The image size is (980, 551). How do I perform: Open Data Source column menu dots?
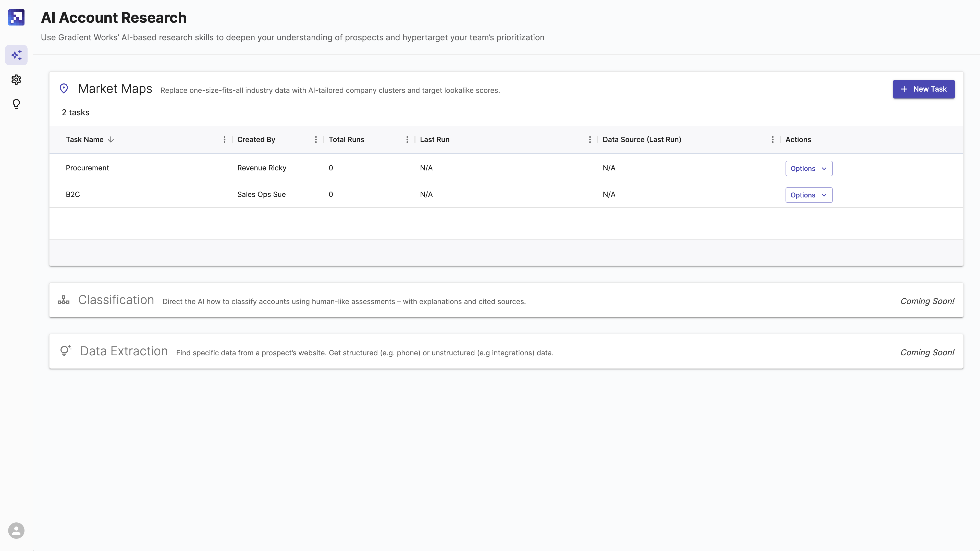pos(772,140)
